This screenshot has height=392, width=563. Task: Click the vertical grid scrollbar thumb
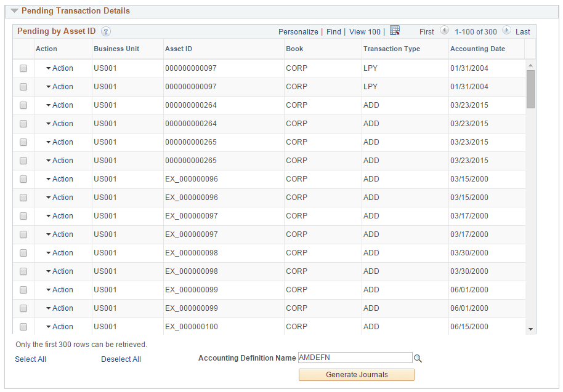(530, 86)
